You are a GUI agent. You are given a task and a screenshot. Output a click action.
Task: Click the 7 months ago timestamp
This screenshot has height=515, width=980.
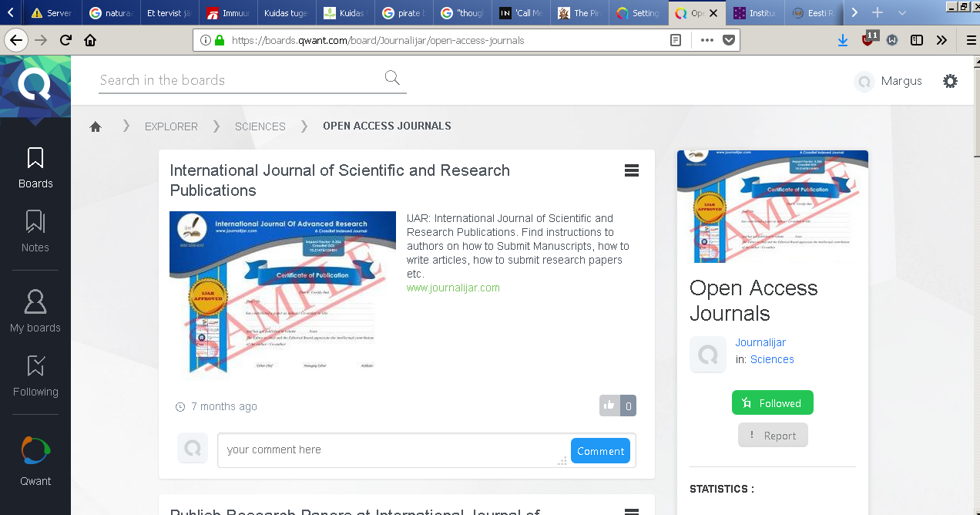pos(224,406)
